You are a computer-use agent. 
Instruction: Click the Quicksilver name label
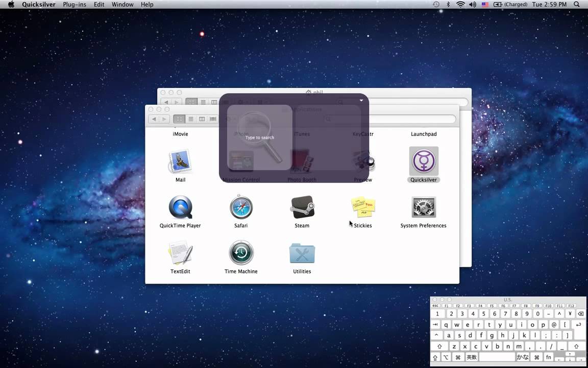[423, 180]
